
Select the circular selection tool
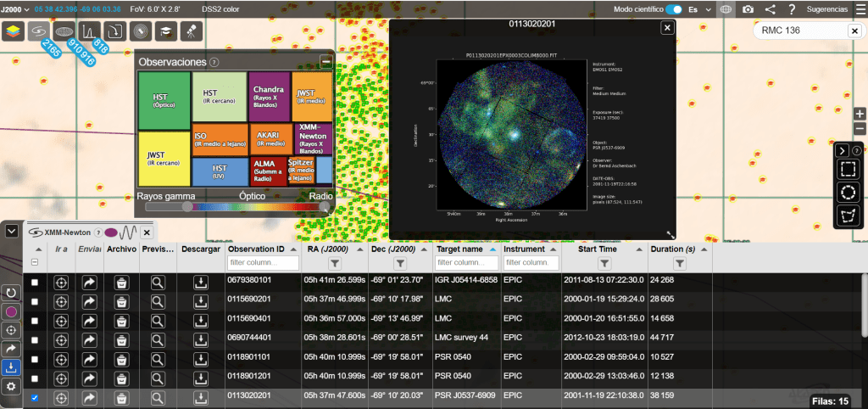point(848,192)
